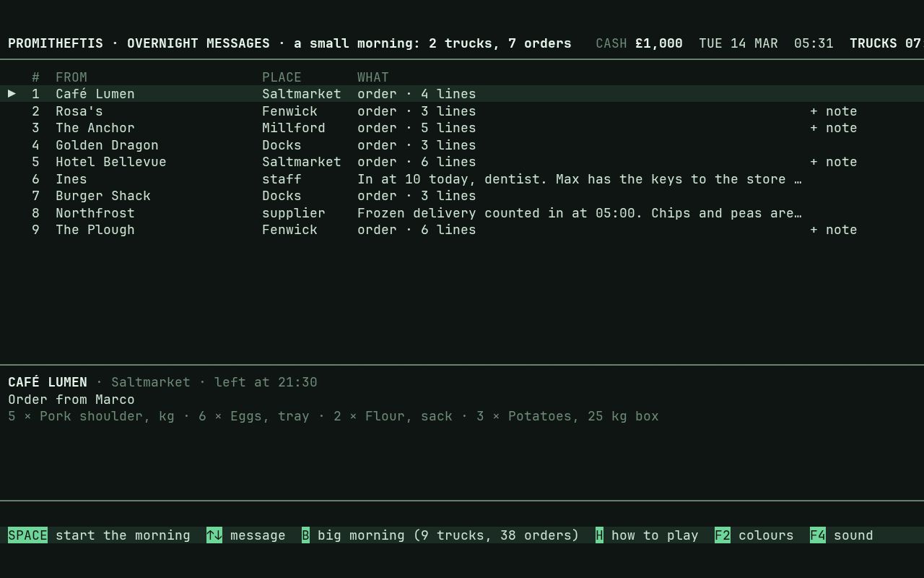Select the Hotel Bellevue order
The image size is (924, 578).
click(462, 162)
